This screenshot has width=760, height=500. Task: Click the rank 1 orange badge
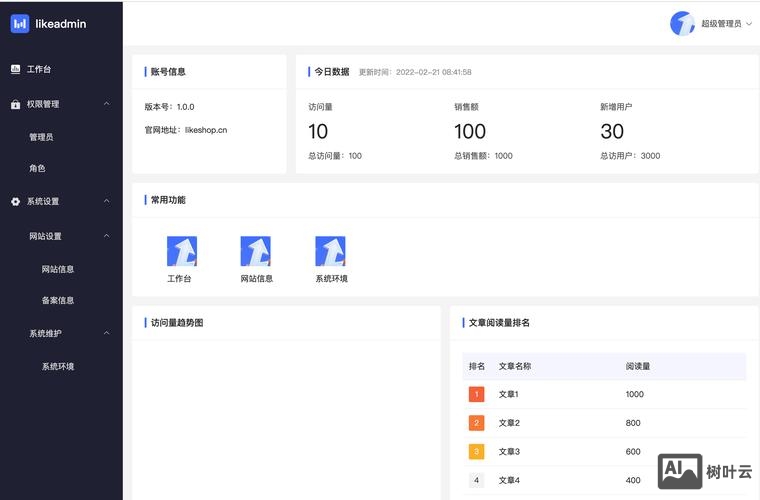tap(476, 394)
